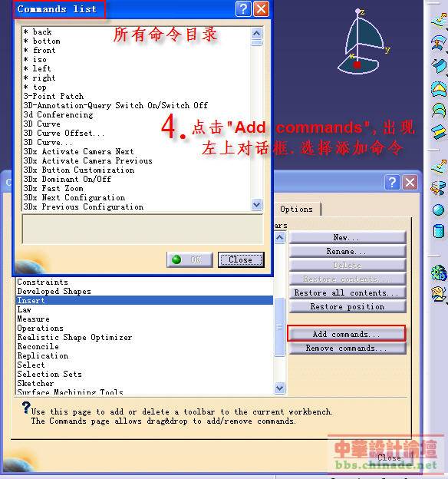Click the Revolve surface tool icon
448x479 pixels.
click(439, 189)
